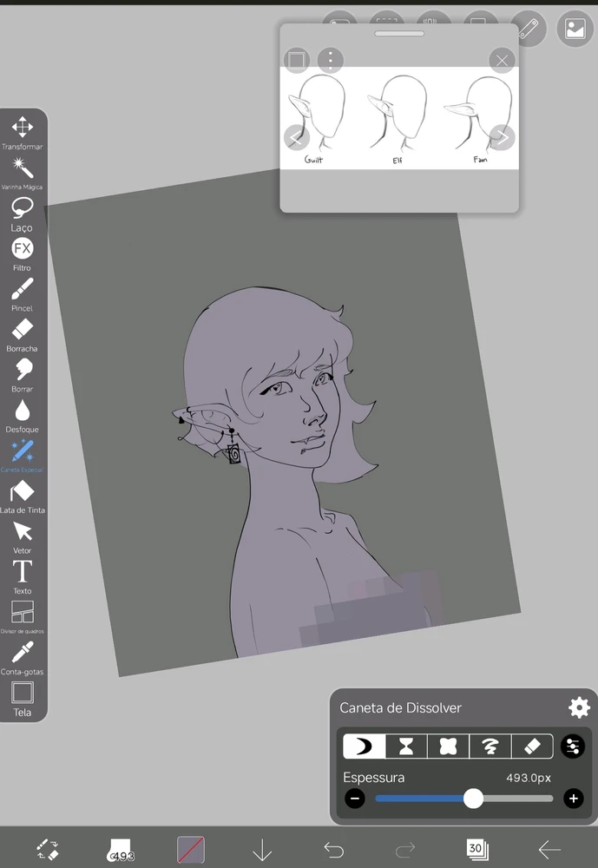Choose the Laço lasso tool
The image size is (598, 868).
click(x=23, y=214)
